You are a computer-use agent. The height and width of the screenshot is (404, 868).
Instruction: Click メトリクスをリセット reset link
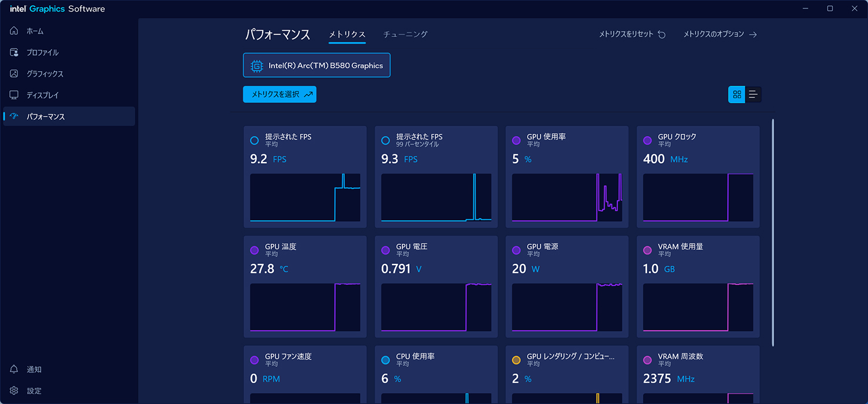(632, 34)
